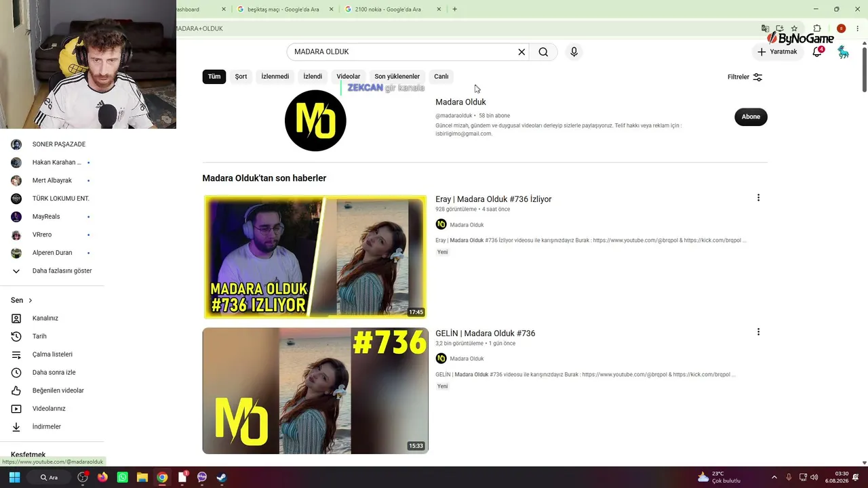Click Madara Olduk avatar under Eray video
Screen dimensions: 868x488
click(441, 224)
